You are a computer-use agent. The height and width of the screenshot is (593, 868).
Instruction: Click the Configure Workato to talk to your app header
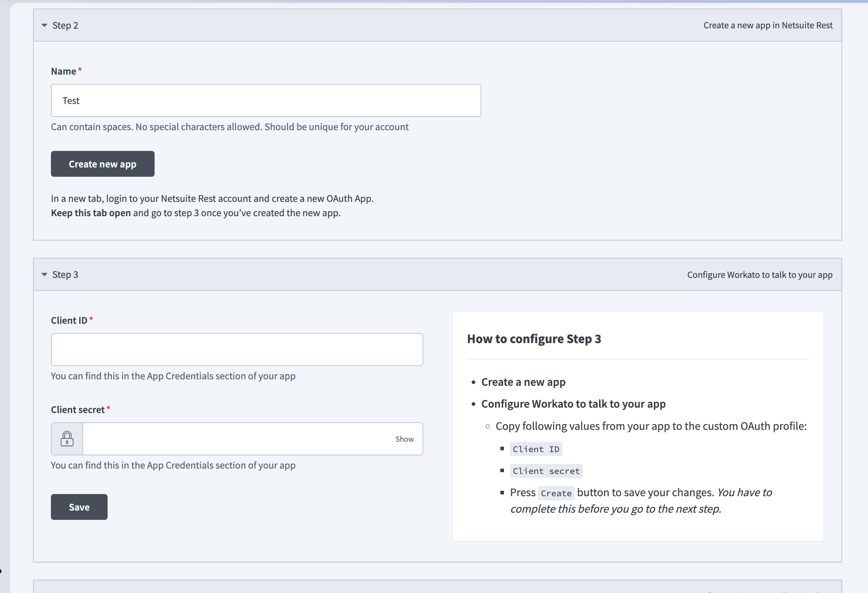tap(760, 275)
